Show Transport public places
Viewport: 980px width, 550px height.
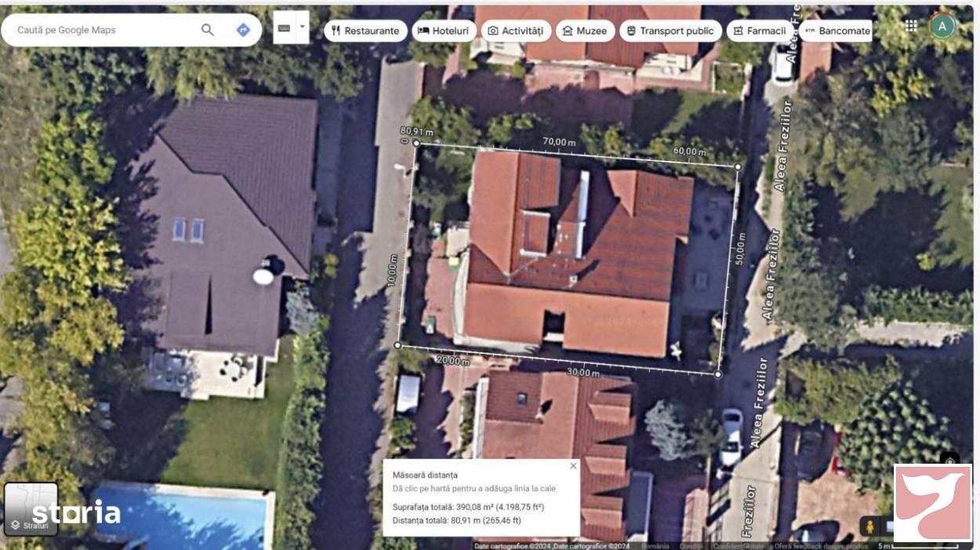pos(670,31)
